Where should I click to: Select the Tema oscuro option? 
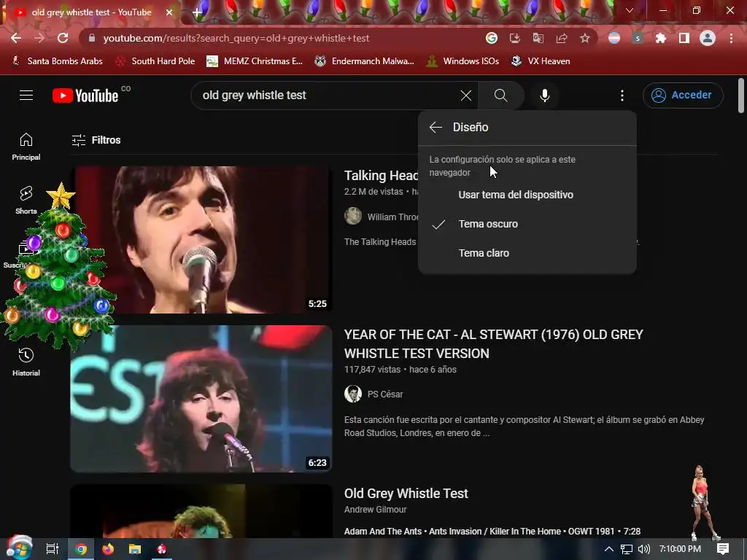click(x=527, y=224)
